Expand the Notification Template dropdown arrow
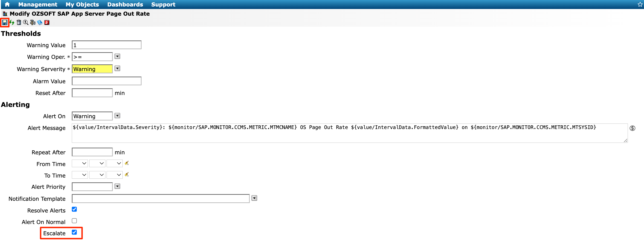 point(254,198)
